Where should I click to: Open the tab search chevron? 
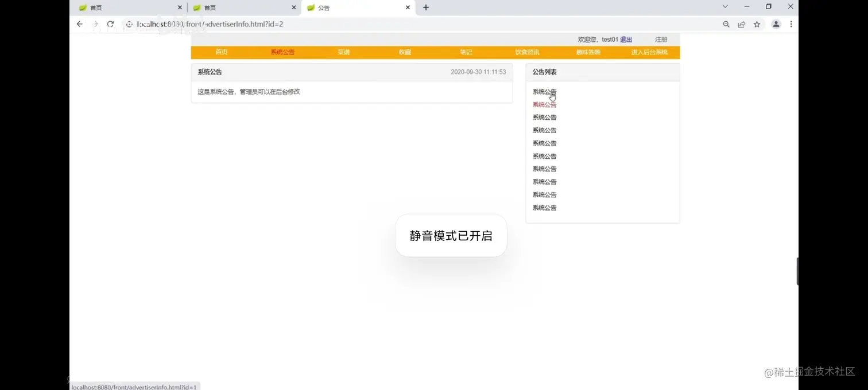(725, 6)
